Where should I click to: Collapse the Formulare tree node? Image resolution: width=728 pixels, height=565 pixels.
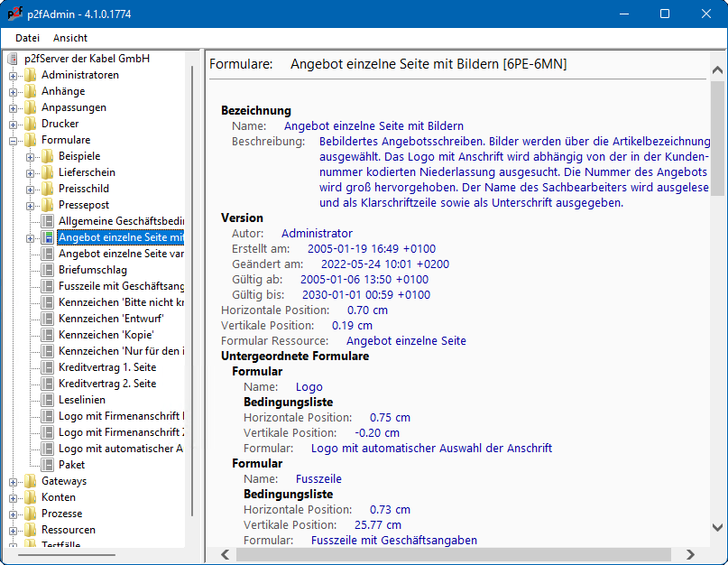coord(14,140)
